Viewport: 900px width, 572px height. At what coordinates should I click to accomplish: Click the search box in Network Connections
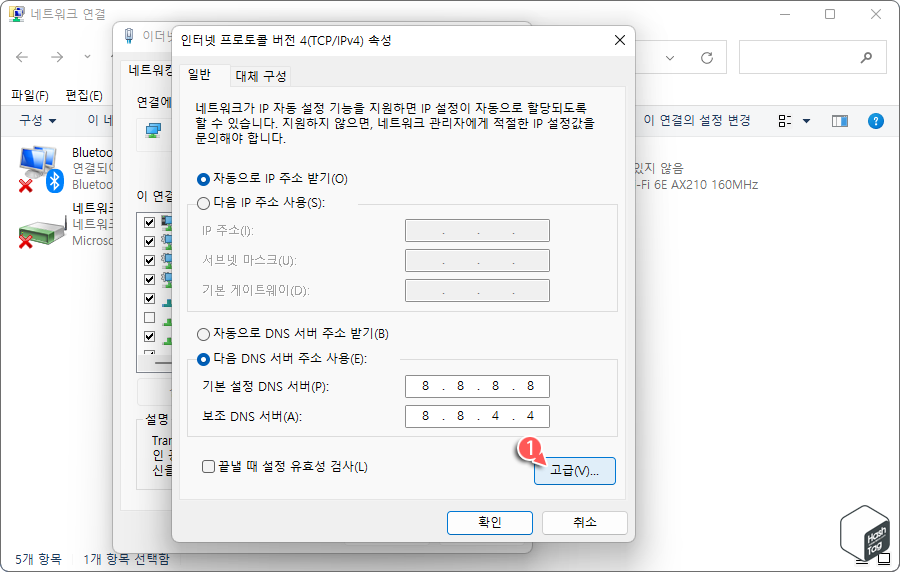812,57
